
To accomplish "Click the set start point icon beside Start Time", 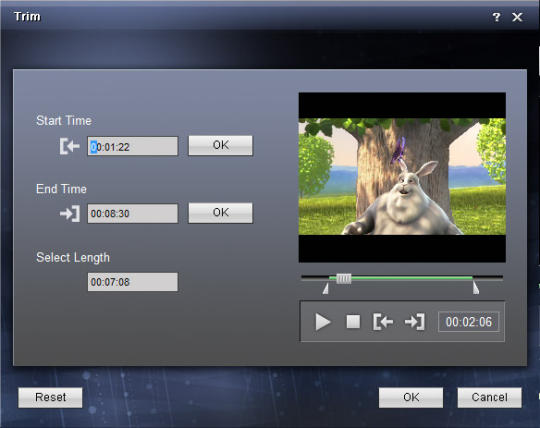I will pos(70,146).
